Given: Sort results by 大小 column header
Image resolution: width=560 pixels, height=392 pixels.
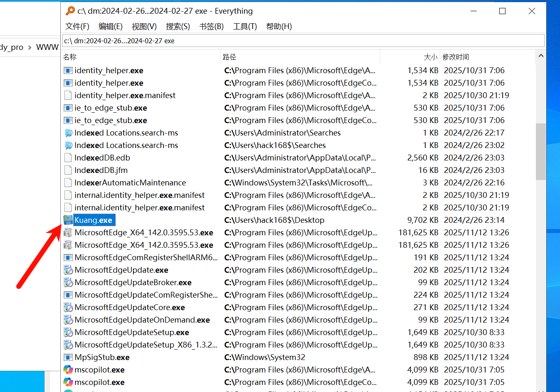Looking at the screenshot, I should [x=430, y=57].
